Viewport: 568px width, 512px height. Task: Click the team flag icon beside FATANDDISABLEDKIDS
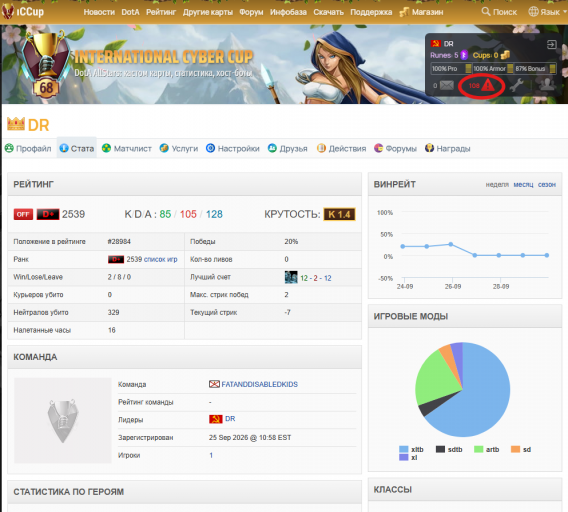[x=214, y=384]
